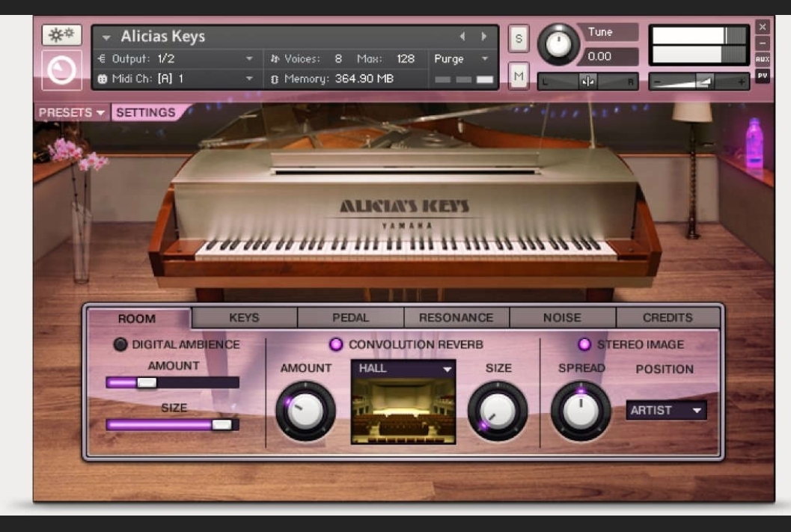Solo the instrument with S button
This screenshot has height=532, width=791.
click(519, 38)
